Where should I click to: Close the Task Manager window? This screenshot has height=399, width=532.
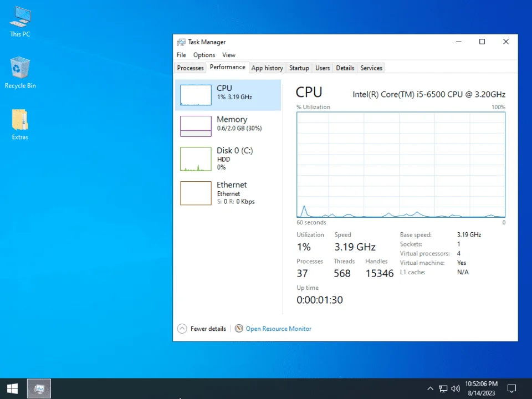506,42
